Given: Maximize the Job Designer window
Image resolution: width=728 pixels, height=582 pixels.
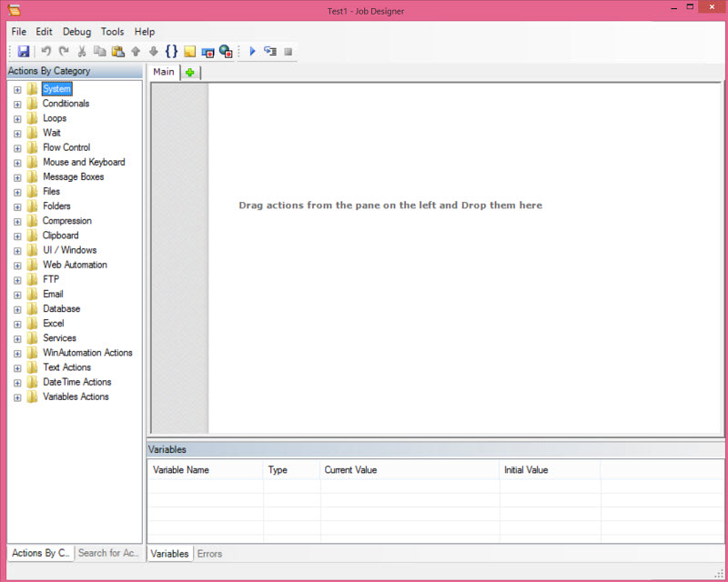Looking at the screenshot, I should coord(691,7).
